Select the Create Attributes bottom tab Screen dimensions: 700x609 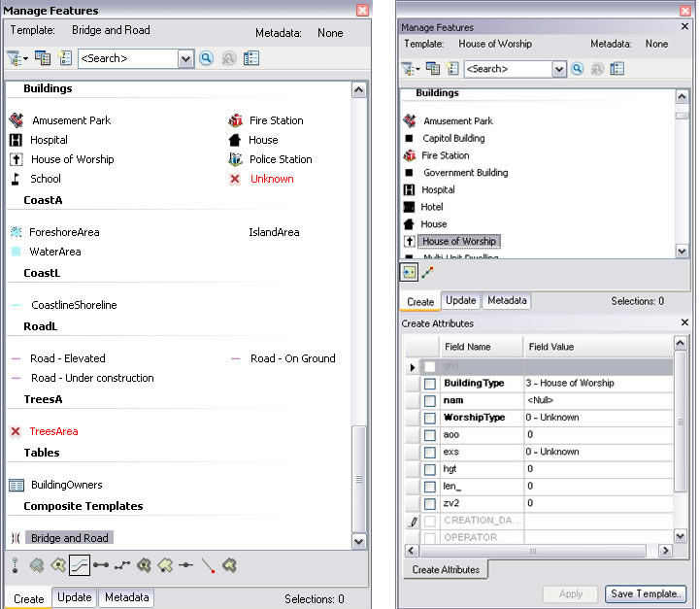(446, 570)
